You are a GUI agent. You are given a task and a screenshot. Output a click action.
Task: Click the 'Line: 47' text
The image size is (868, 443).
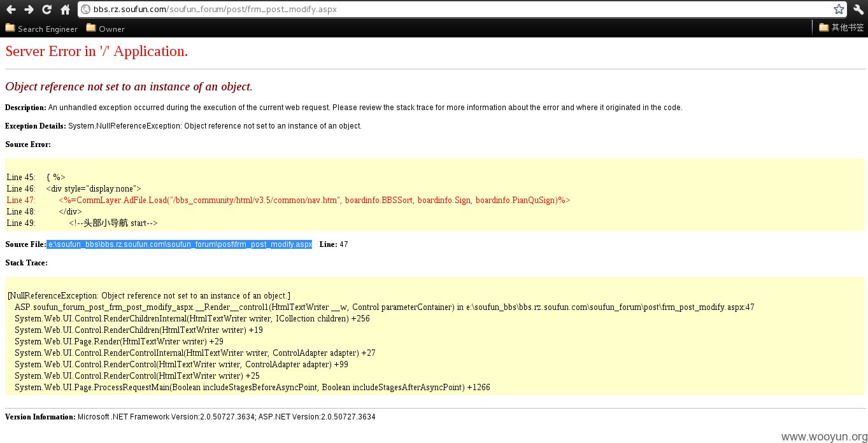coord(334,244)
